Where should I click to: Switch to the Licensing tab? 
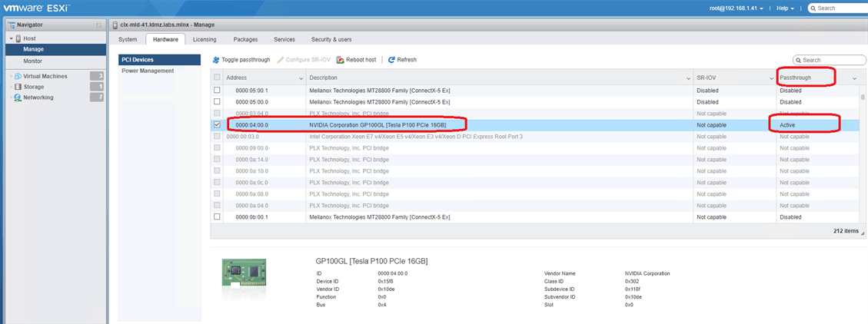point(205,39)
